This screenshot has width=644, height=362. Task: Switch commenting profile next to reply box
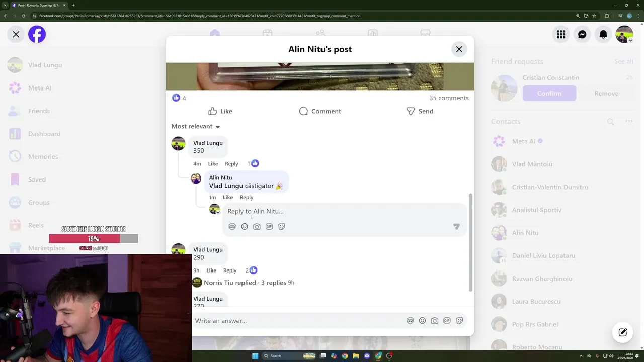[x=215, y=210]
